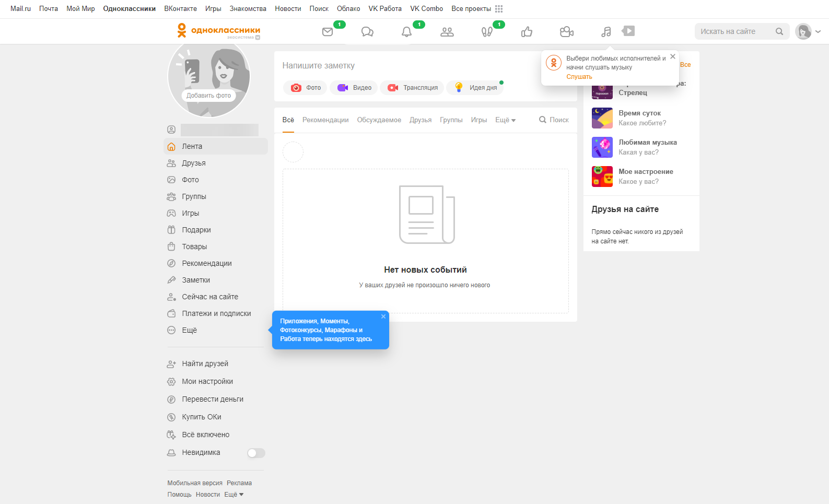Click the Напишите заметку input field
Viewport: 829px width, 504px height.
point(425,66)
